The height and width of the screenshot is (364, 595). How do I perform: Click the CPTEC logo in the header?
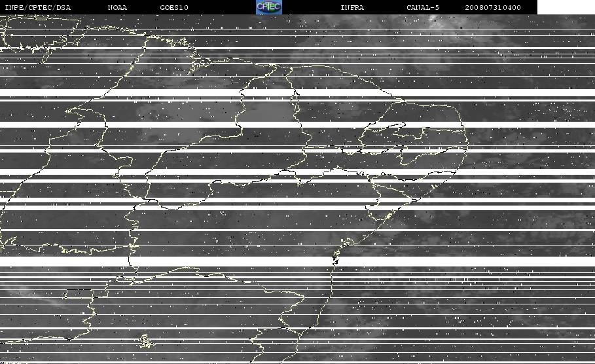[268, 7]
